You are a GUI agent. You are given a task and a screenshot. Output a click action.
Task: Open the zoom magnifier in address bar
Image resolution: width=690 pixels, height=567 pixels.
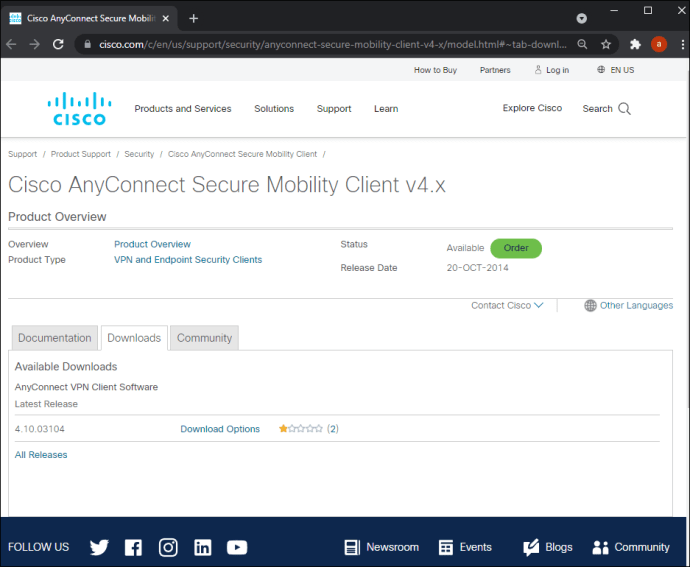582,44
